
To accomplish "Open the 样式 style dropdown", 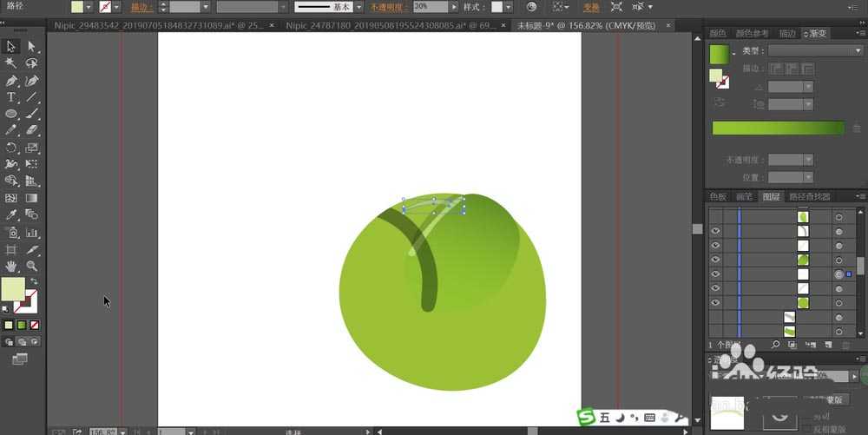I will 509,6.
